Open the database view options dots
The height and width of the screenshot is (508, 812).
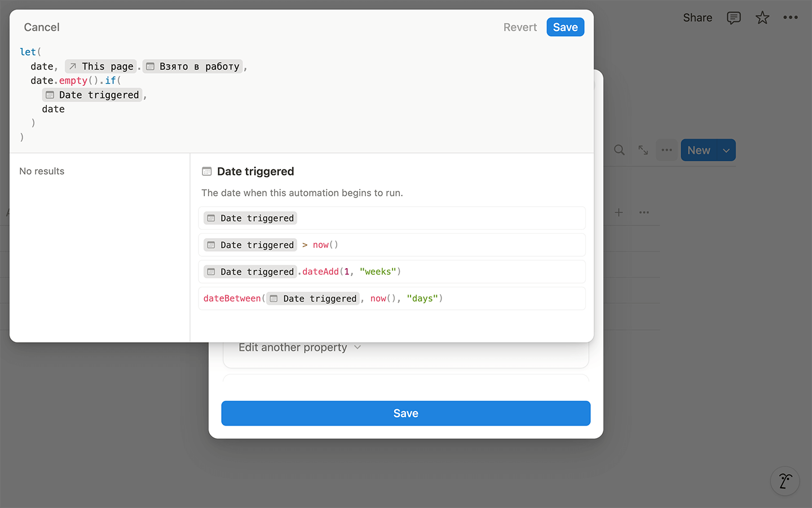click(667, 150)
